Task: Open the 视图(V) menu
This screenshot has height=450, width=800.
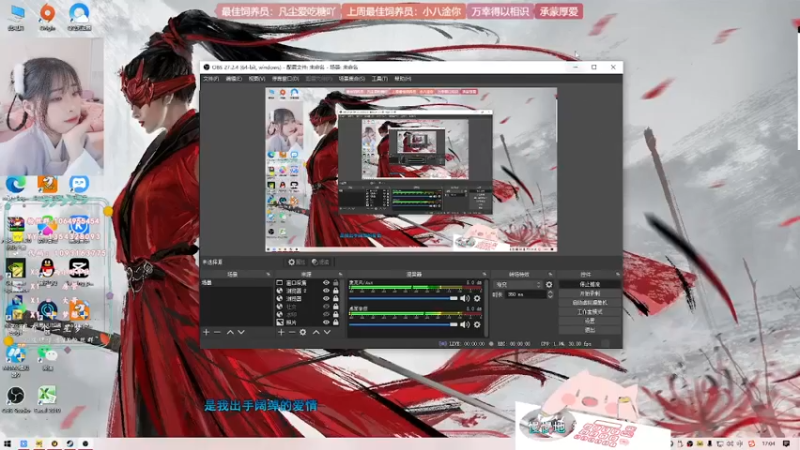Action: [x=257, y=79]
